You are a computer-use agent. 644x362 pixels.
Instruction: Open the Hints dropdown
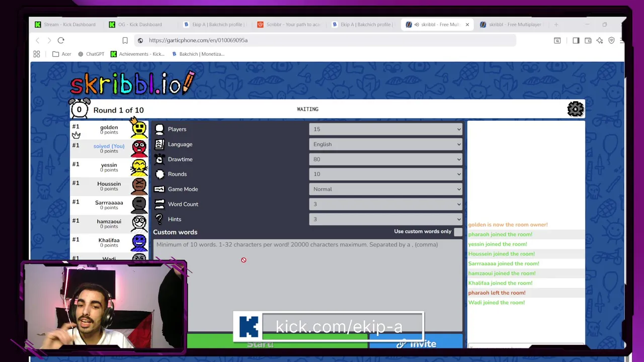pos(385,219)
